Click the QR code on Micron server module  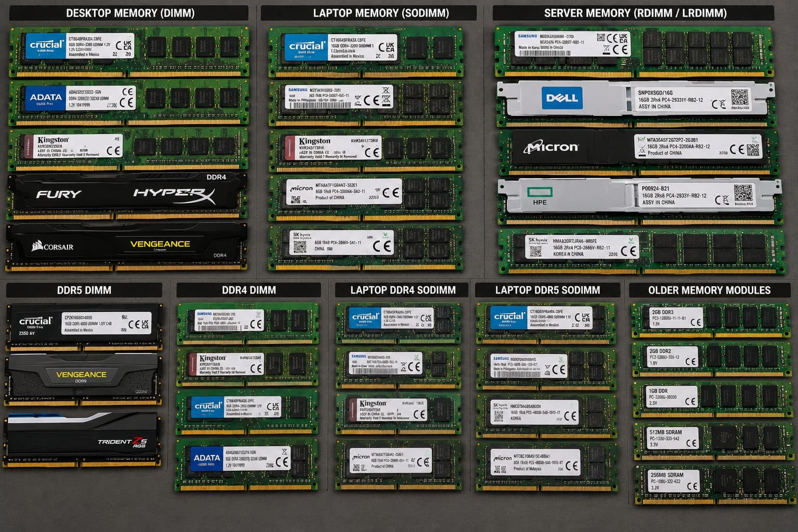tap(753, 149)
